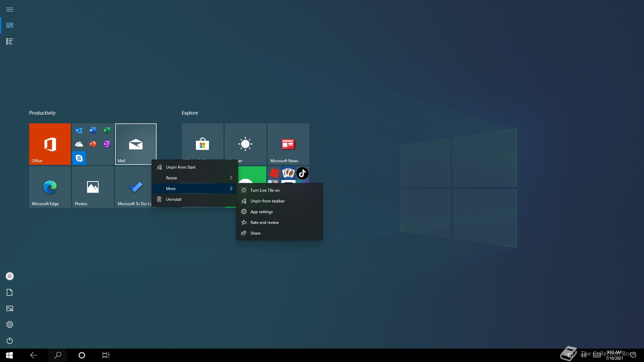Open Task View on taskbar
Image resolution: width=644 pixels, height=362 pixels.
click(106, 355)
